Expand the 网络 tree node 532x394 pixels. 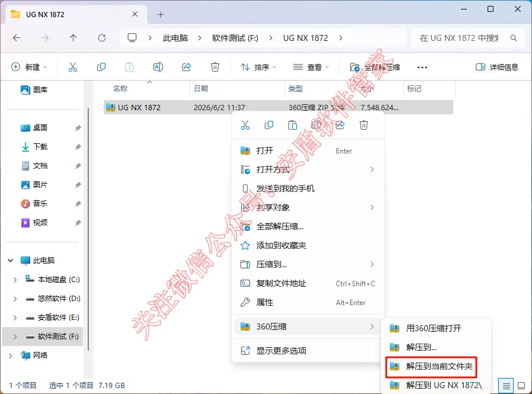[11, 355]
